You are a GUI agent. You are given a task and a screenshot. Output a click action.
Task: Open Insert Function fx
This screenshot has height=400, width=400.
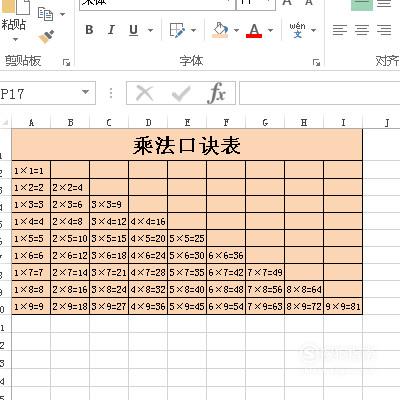pyautogui.click(x=217, y=93)
